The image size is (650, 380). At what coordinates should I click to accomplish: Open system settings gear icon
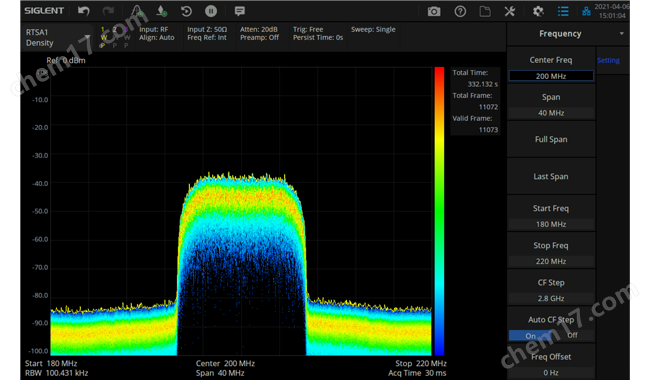(538, 11)
